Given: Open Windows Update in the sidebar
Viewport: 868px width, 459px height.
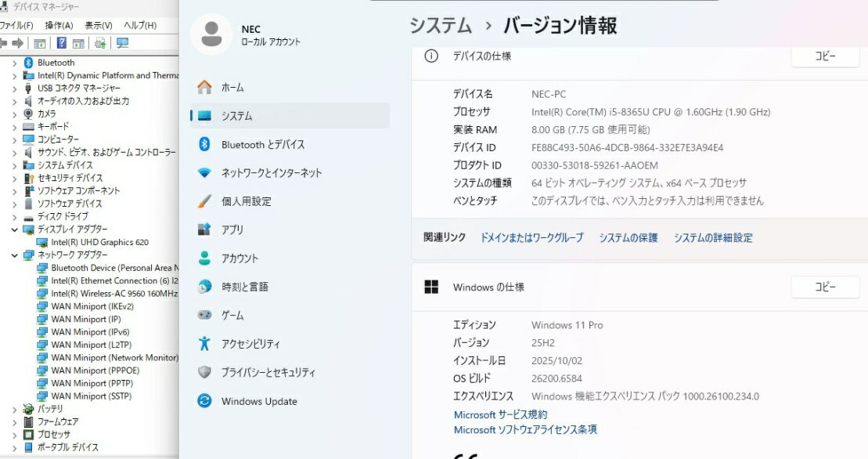Looking at the screenshot, I should 258,401.
